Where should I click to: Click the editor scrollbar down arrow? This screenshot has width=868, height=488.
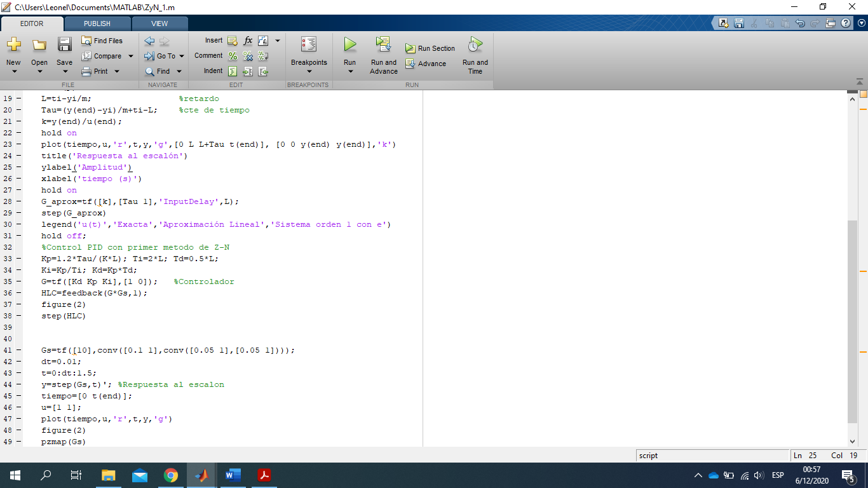point(853,441)
